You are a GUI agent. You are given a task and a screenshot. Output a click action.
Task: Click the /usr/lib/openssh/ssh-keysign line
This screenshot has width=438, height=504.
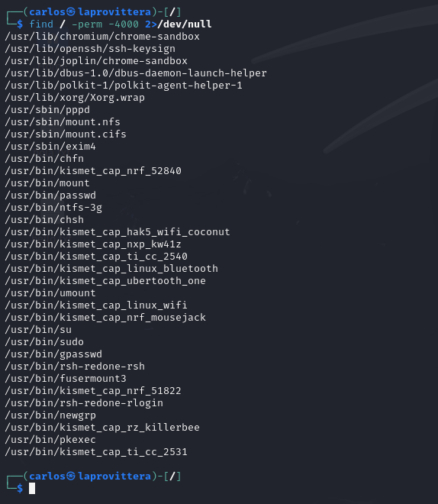click(x=90, y=49)
